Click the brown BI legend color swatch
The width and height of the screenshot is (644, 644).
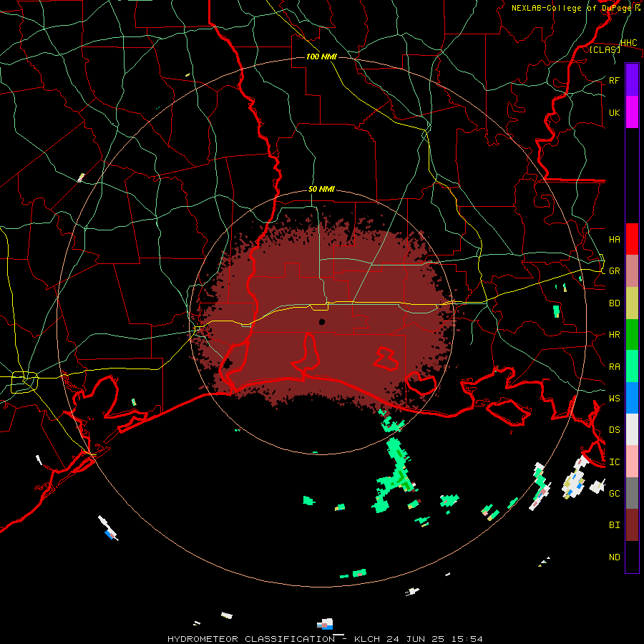tap(632, 525)
